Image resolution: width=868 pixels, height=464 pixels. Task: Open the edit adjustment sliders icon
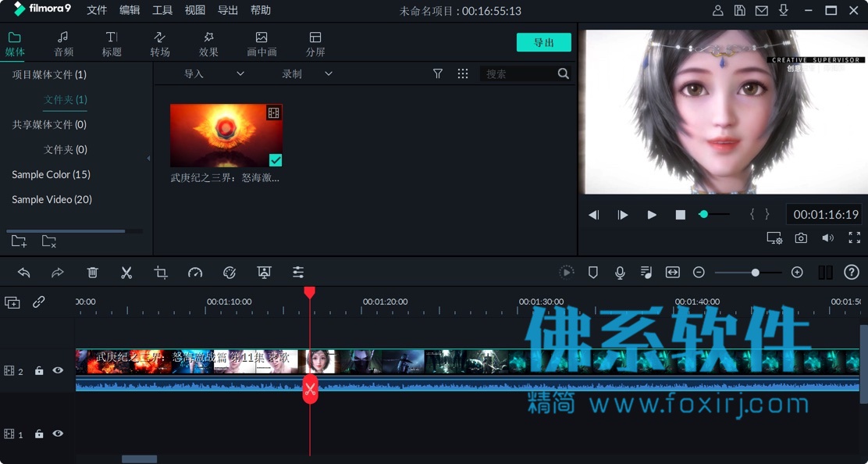pyautogui.click(x=298, y=273)
